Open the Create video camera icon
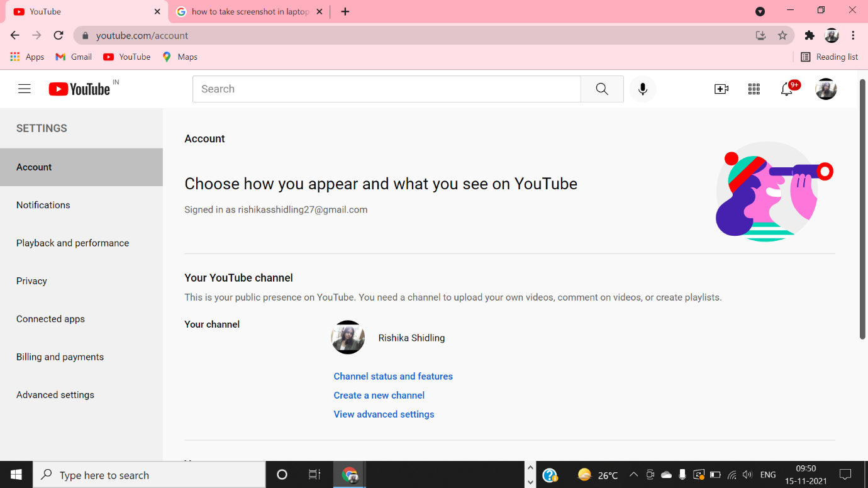Viewport: 868px width, 488px height. click(x=721, y=89)
